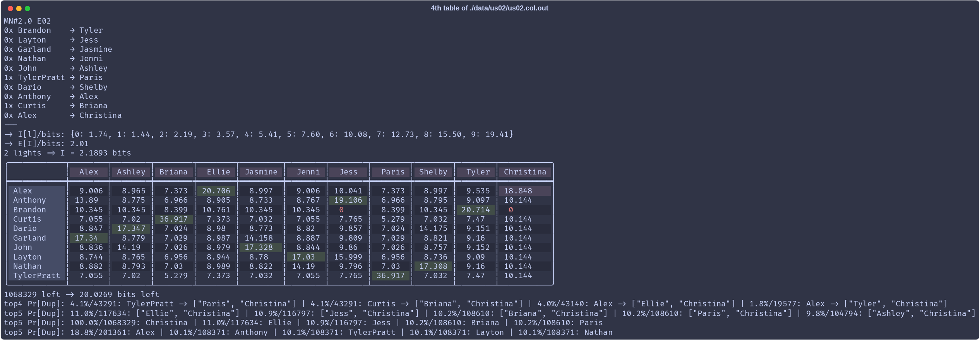980x340 pixels.
Task: Click the 'I[l]/bits' dictionary line
Action: 259,134
